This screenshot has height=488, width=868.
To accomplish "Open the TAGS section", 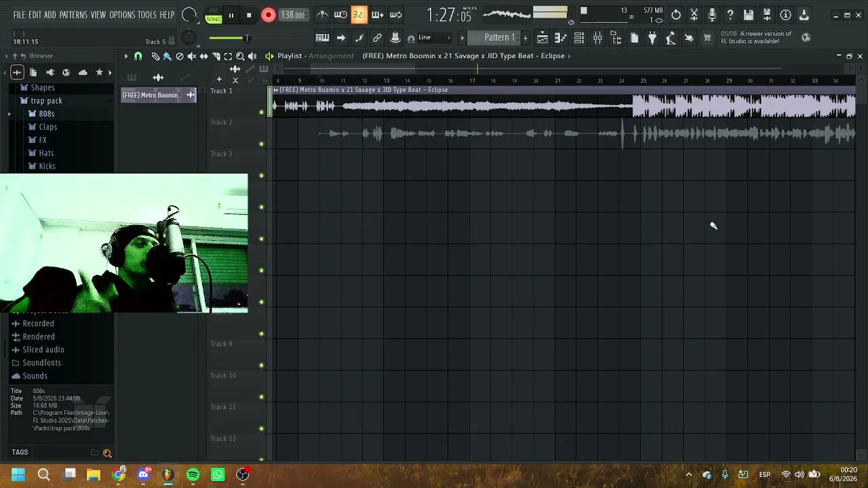I will [20, 452].
